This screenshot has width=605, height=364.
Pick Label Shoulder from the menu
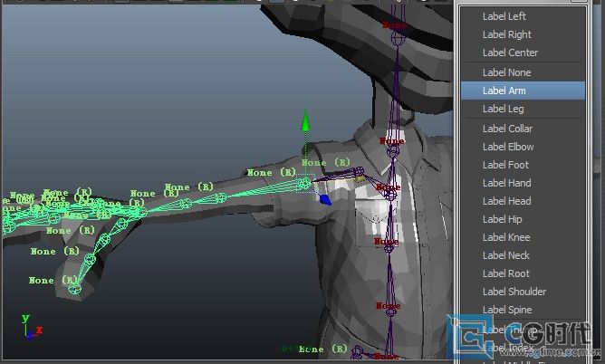(x=523, y=292)
